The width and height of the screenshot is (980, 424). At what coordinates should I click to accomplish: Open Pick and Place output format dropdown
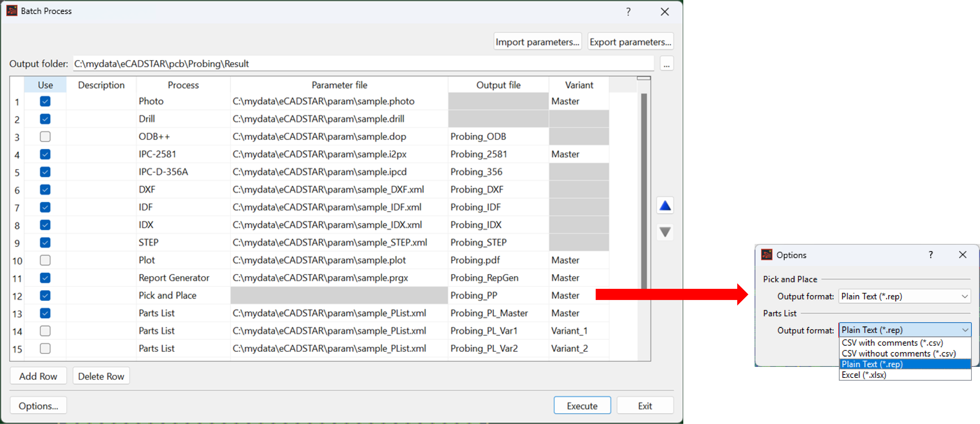[x=904, y=296]
